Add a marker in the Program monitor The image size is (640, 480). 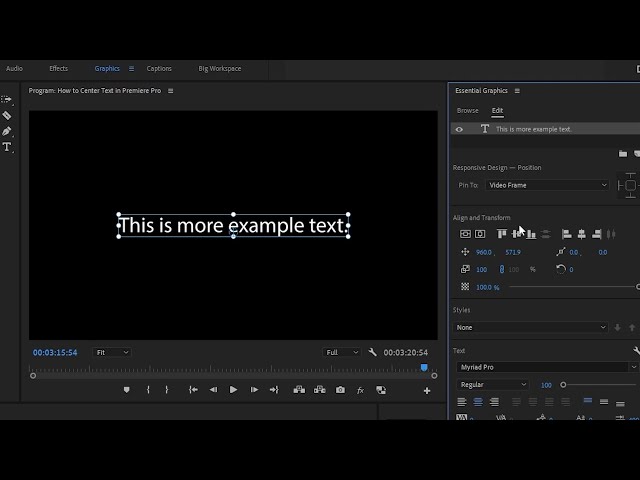tap(126, 390)
